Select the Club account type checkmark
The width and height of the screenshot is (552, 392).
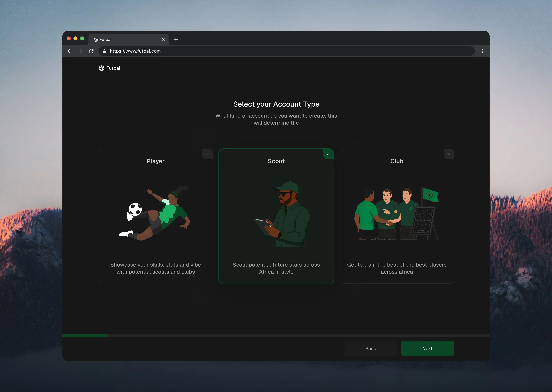click(449, 154)
